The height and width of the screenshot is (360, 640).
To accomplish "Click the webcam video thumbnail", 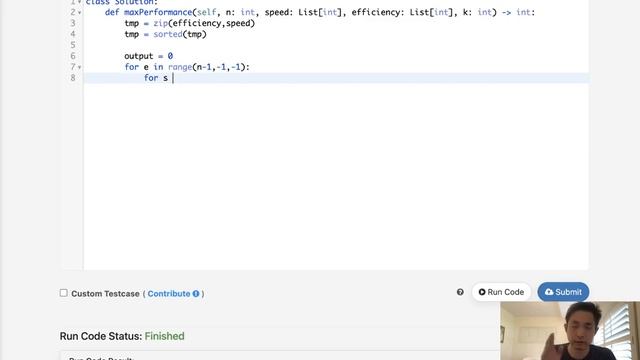I will tap(570, 331).
